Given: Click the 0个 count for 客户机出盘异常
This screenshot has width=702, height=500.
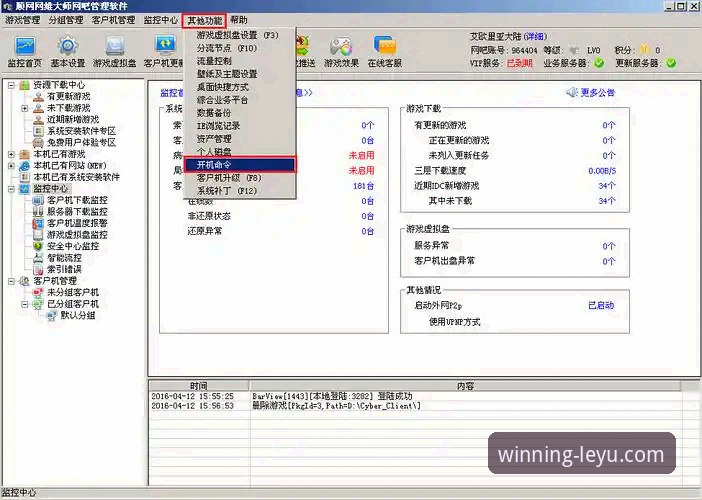Looking at the screenshot, I should coord(608,261).
